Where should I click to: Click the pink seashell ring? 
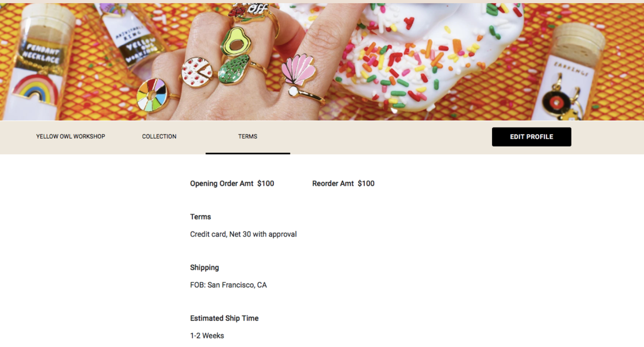298,70
